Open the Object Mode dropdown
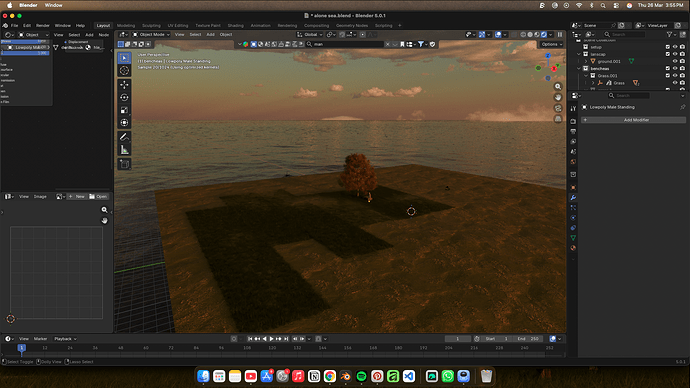Screen dimensions: 690x388 pyautogui.click(x=152, y=34)
